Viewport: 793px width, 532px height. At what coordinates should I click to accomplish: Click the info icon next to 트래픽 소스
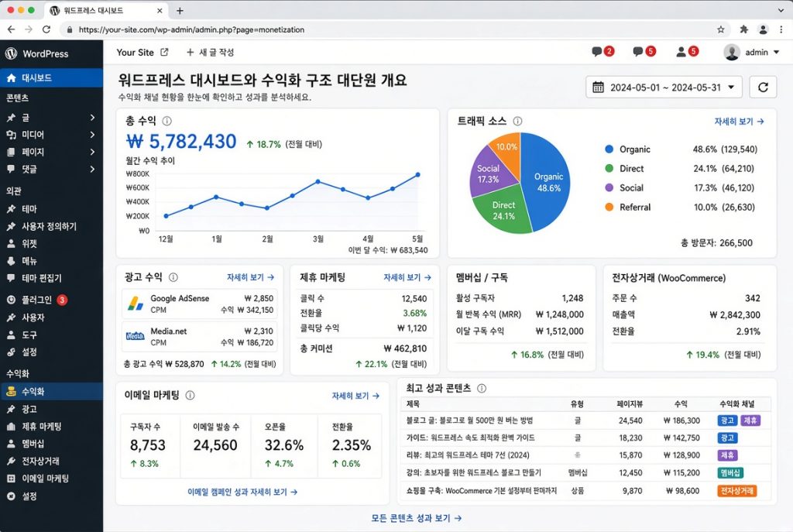[517, 121]
